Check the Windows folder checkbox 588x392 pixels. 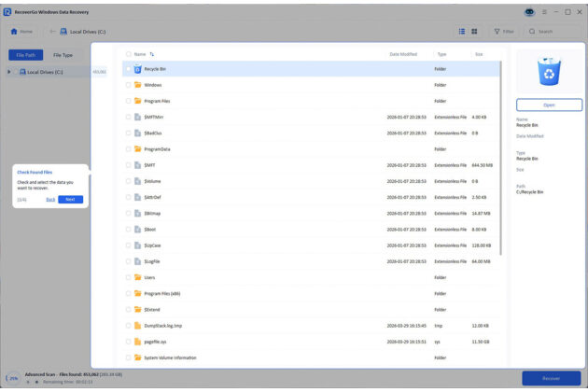click(x=128, y=85)
